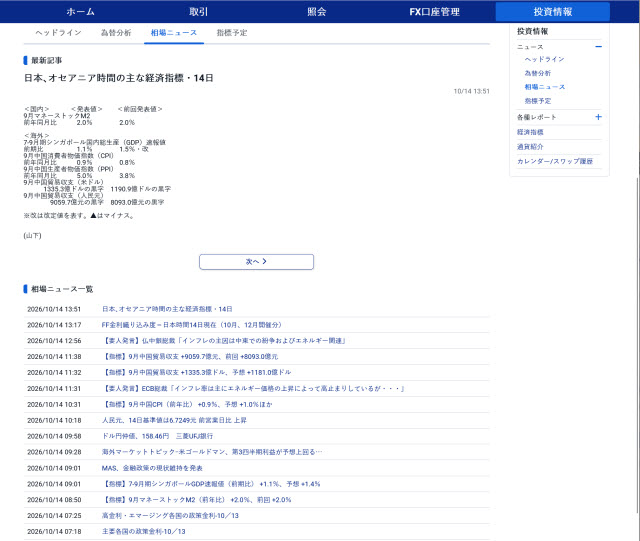The image size is (640, 541).
Task: Open カレンダー/スワップ履歴 in the sidebar
Action: pos(555,162)
